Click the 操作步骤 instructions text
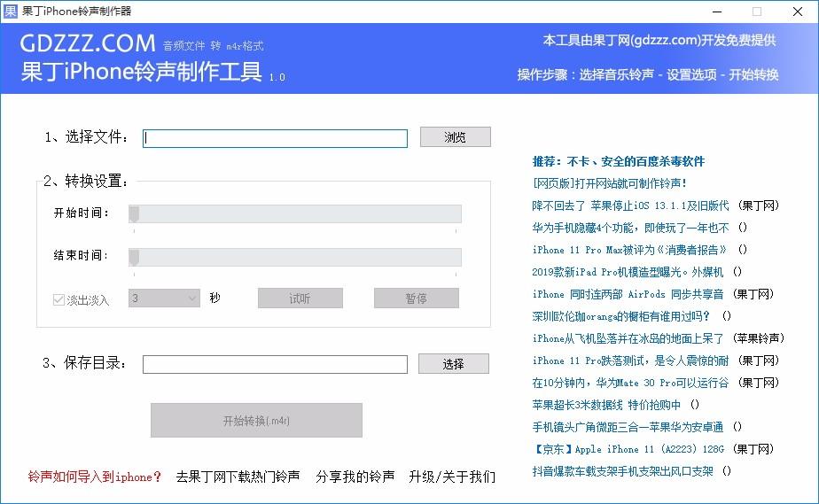 (x=648, y=74)
